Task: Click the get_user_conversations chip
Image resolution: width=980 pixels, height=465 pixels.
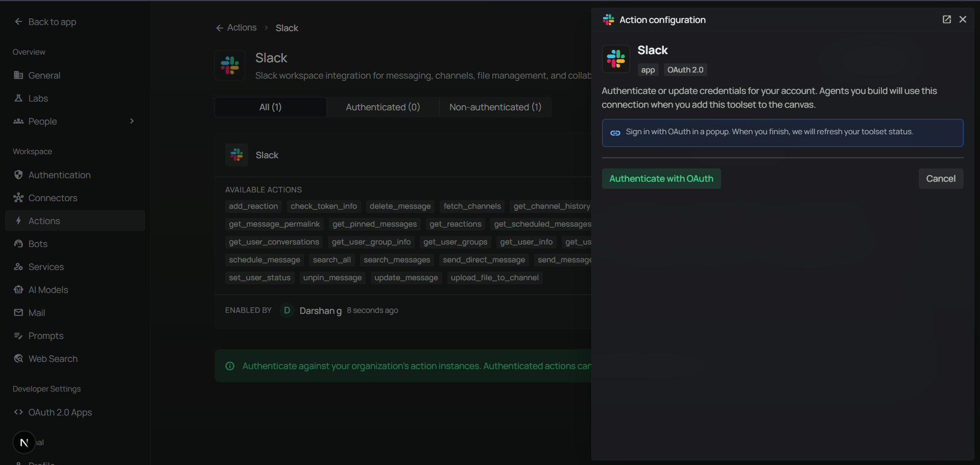Action: pos(274,242)
